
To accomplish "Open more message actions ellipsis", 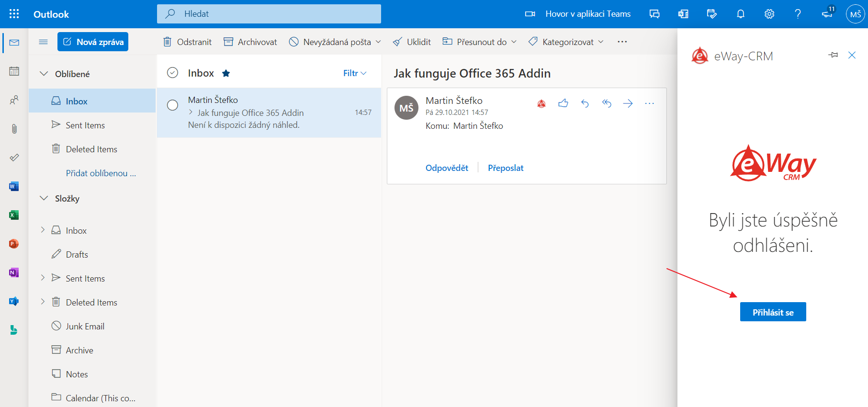I will pos(649,103).
